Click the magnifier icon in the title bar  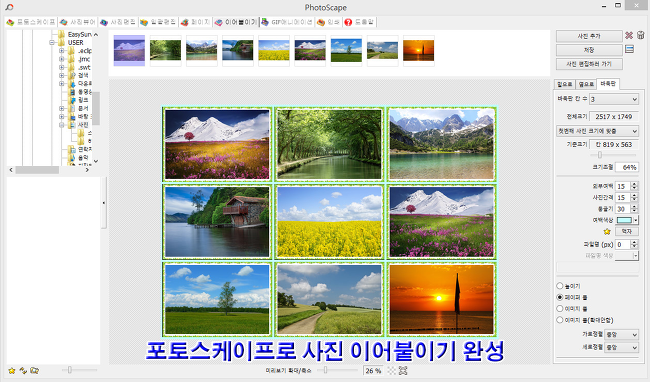(9, 7)
